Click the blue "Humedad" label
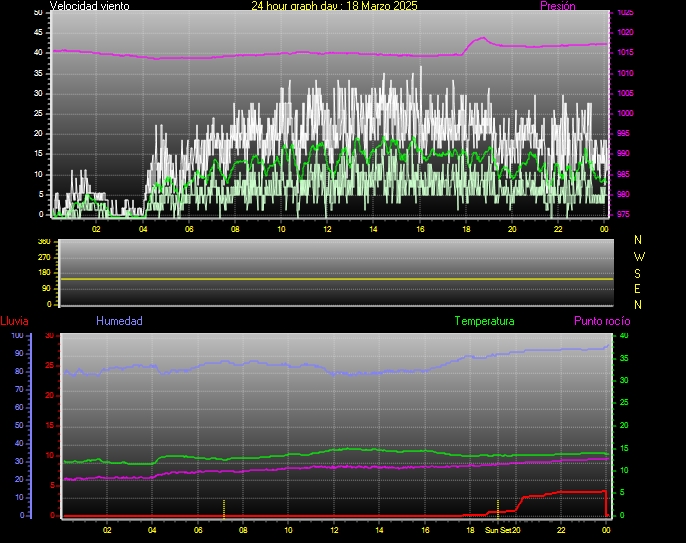Image resolution: width=686 pixels, height=543 pixels. (119, 321)
